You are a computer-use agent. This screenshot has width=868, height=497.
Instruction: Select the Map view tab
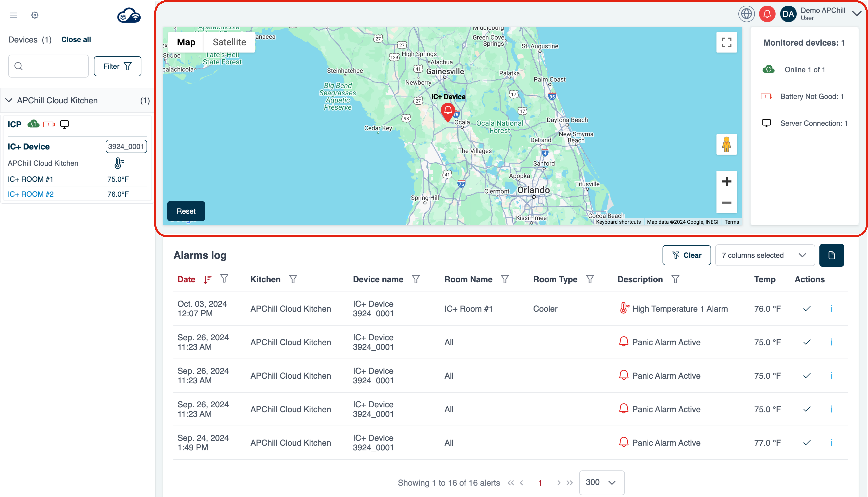click(x=186, y=42)
